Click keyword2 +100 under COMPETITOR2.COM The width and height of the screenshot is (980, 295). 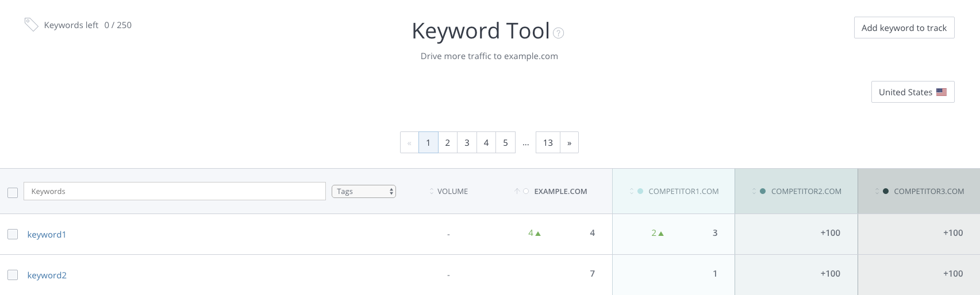(830, 274)
